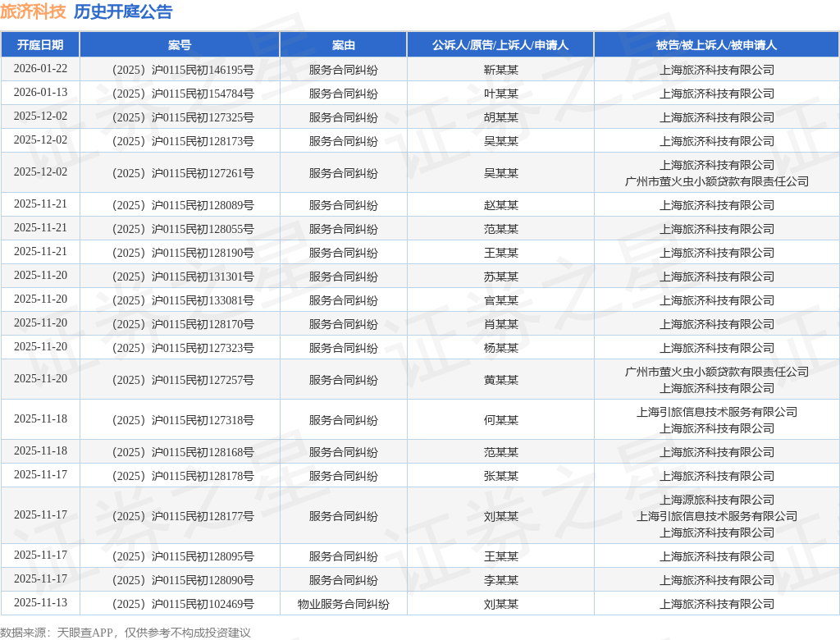The height and width of the screenshot is (640, 840).
Task: Select the 案号 column header
Action: pyautogui.click(x=180, y=45)
